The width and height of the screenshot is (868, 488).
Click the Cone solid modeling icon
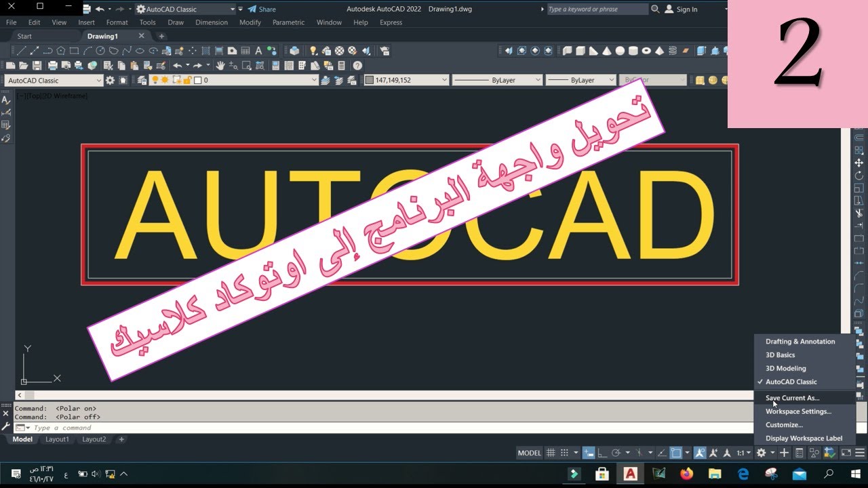(607, 51)
